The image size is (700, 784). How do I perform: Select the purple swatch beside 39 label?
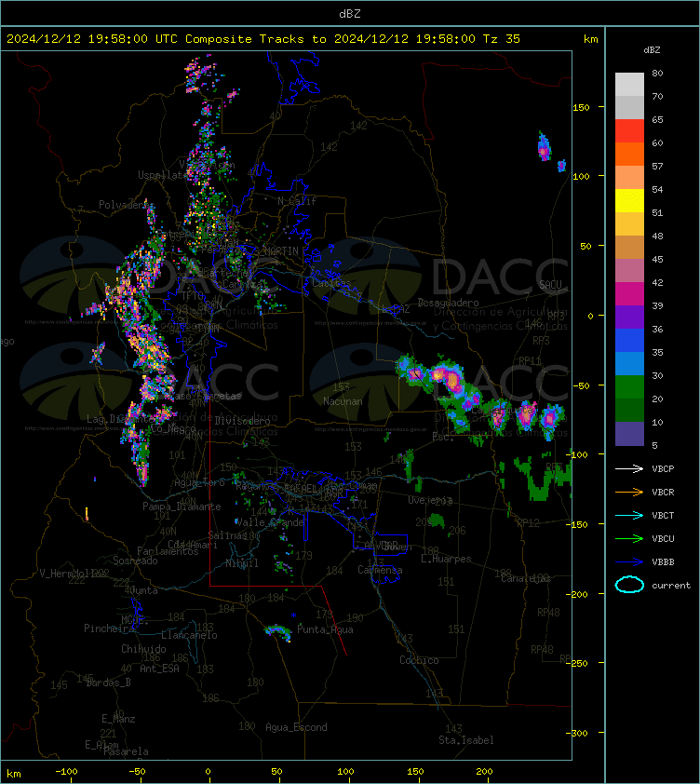click(629, 317)
